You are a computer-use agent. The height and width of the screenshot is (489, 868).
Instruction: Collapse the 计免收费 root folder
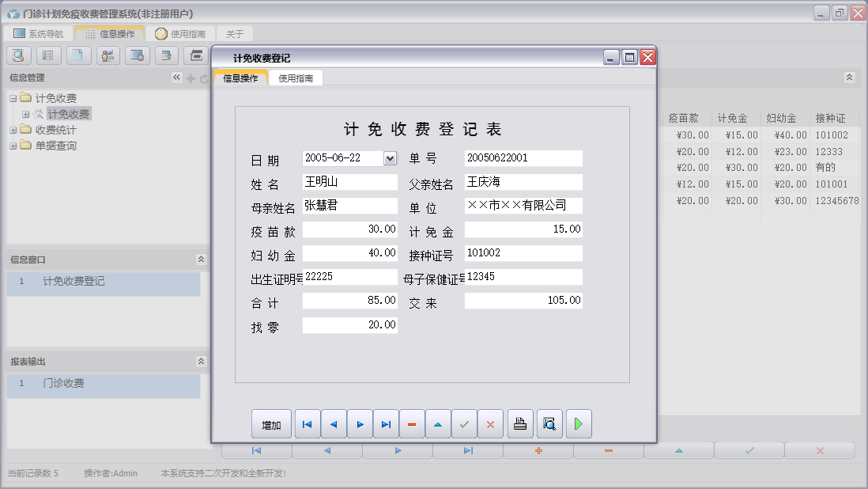(x=13, y=98)
